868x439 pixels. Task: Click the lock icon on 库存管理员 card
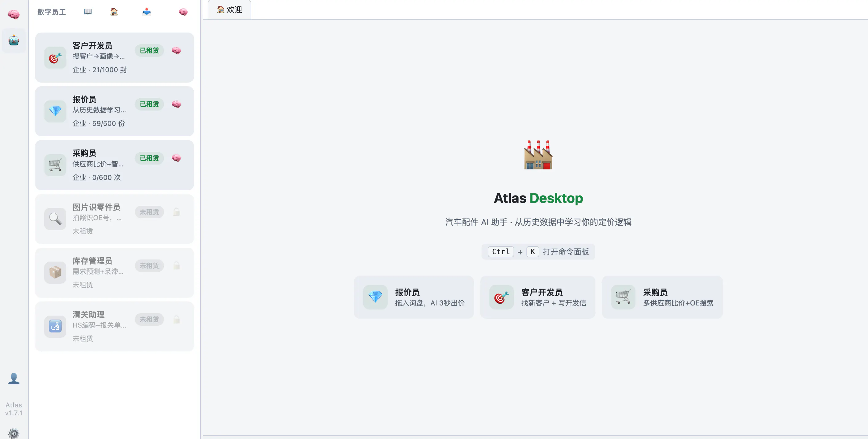click(x=177, y=266)
